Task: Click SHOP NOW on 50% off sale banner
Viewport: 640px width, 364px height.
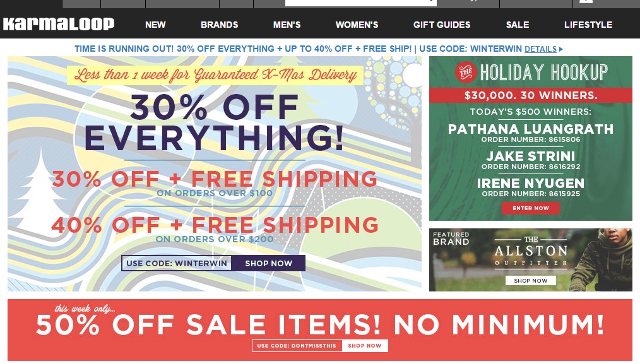Action: pyautogui.click(x=365, y=346)
